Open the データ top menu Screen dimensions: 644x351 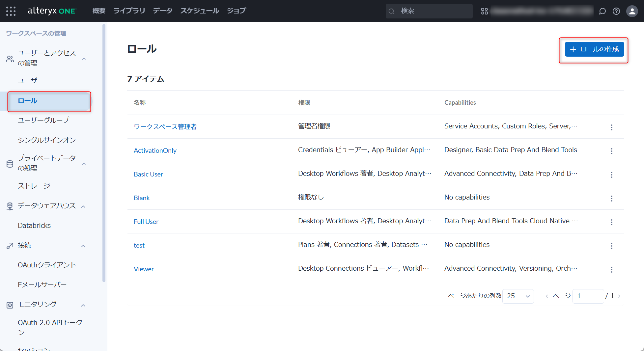(x=162, y=11)
